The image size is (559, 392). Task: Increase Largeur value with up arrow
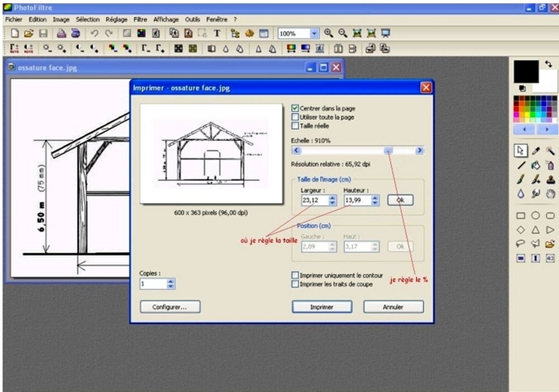[333, 197]
